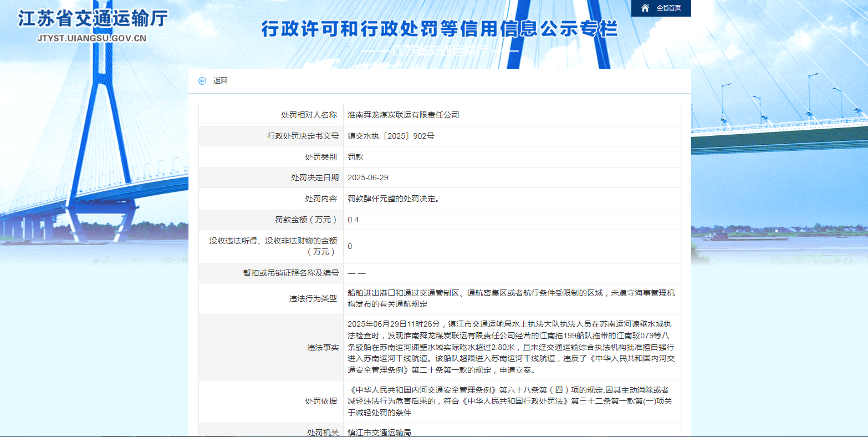Click the back arrow circle icon
The height and width of the screenshot is (437, 868).
pyautogui.click(x=202, y=81)
